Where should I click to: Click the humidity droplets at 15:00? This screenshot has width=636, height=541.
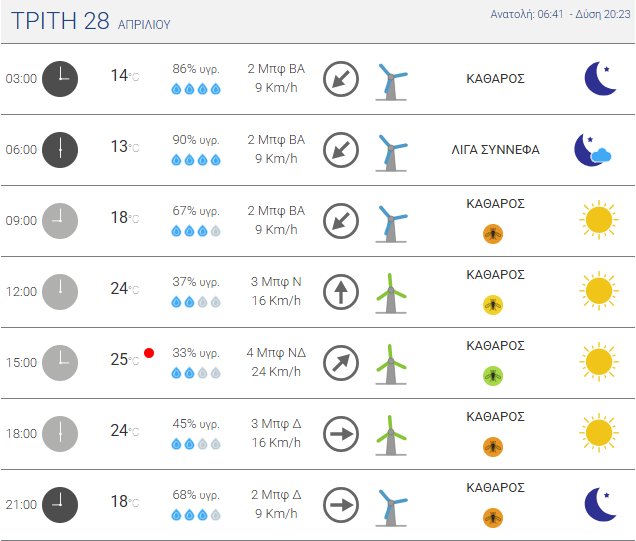tap(196, 373)
